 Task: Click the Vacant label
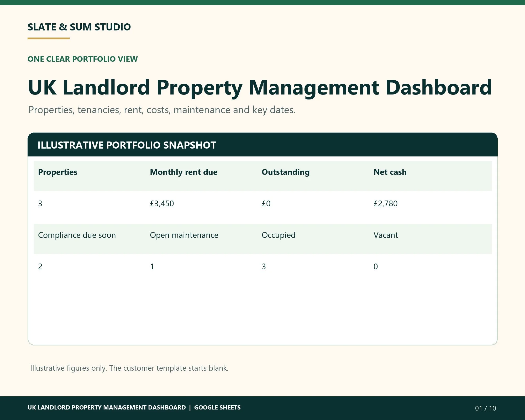pos(386,235)
